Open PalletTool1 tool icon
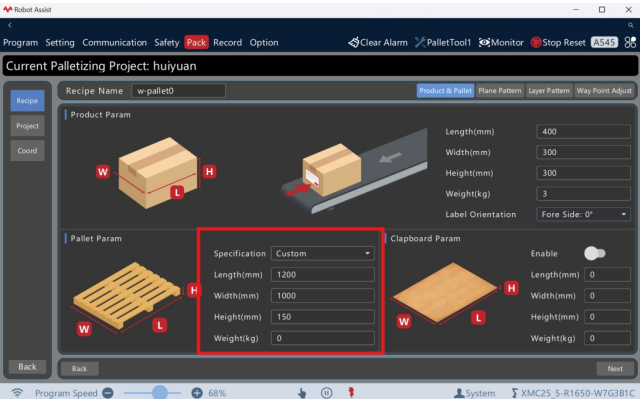 (x=420, y=42)
